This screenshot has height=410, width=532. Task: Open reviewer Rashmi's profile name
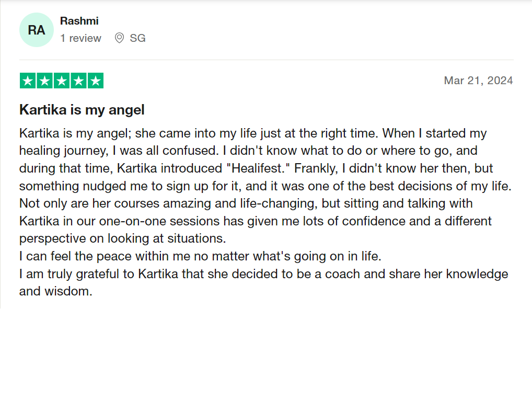point(79,21)
